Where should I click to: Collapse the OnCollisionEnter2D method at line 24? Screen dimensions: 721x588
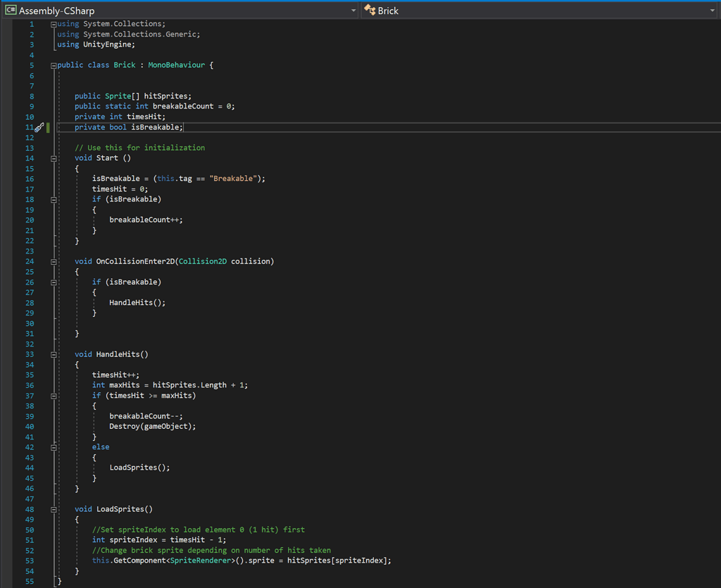point(54,262)
